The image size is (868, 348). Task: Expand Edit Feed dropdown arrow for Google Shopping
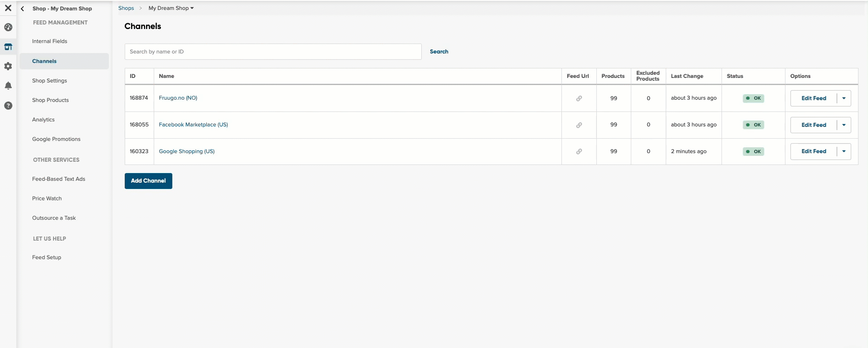pyautogui.click(x=844, y=151)
